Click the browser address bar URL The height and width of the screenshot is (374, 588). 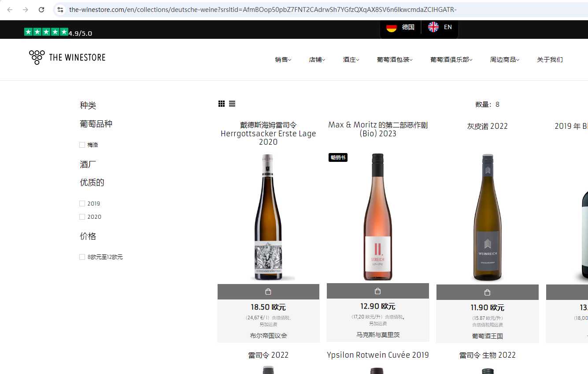pos(263,10)
